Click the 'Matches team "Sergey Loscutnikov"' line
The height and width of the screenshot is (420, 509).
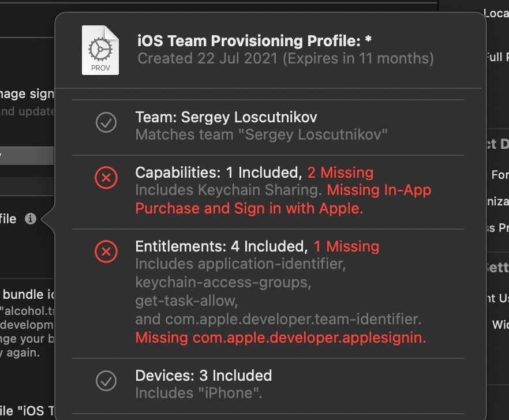click(261, 134)
